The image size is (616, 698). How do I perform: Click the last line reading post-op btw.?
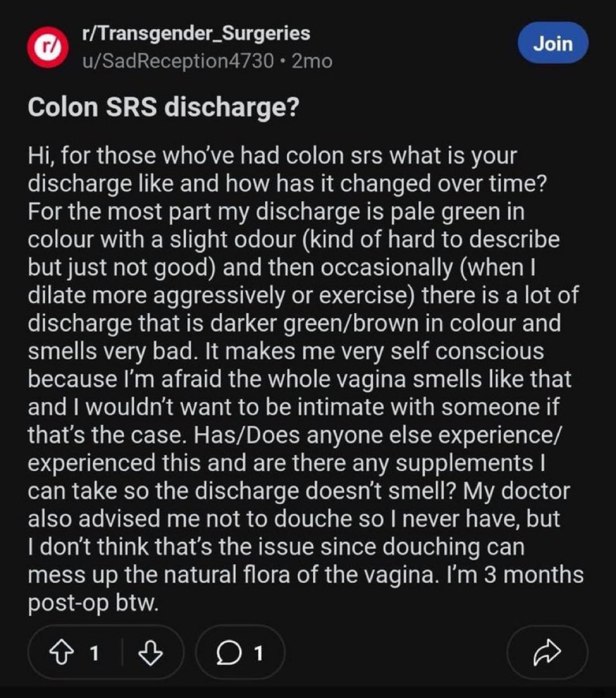coord(93,603)
